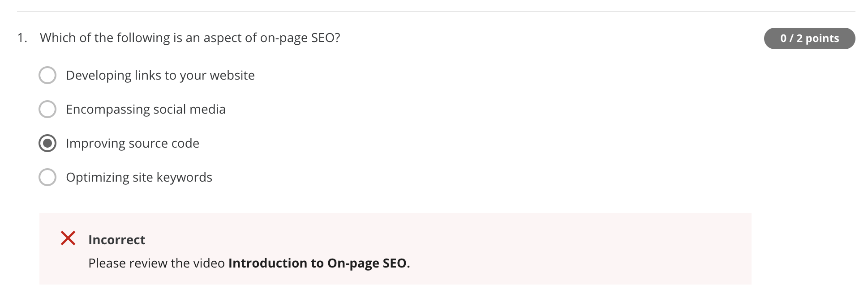Click the word 'points' in the score badge
Image resolution: width=868 pixels, height=306 pixels.
[x=822, y=38]
